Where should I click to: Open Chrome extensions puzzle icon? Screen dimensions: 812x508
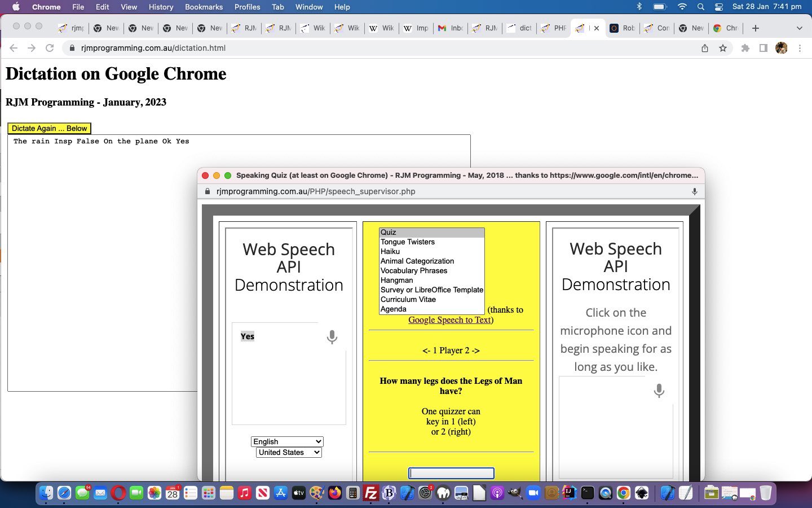click(x=745, y=48)
